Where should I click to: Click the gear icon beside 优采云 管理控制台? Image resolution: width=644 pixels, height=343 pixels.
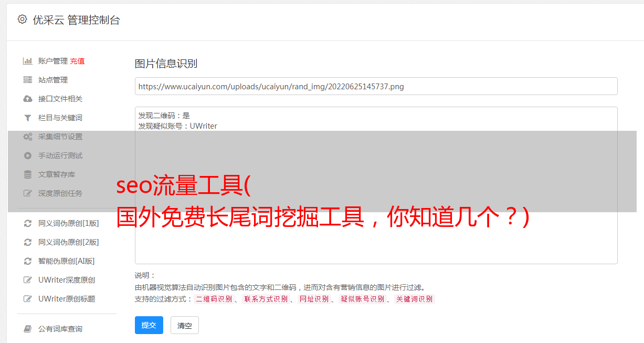[x=22, y=19]
